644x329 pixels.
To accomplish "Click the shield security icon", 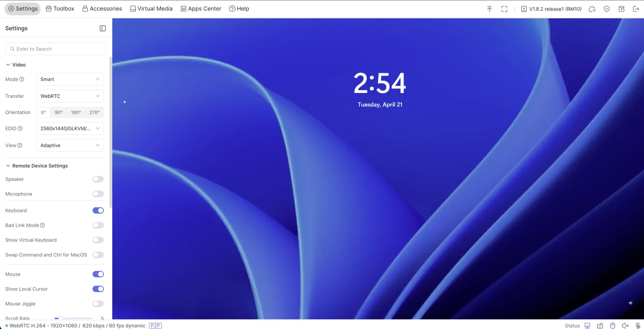I will point(607,9).
